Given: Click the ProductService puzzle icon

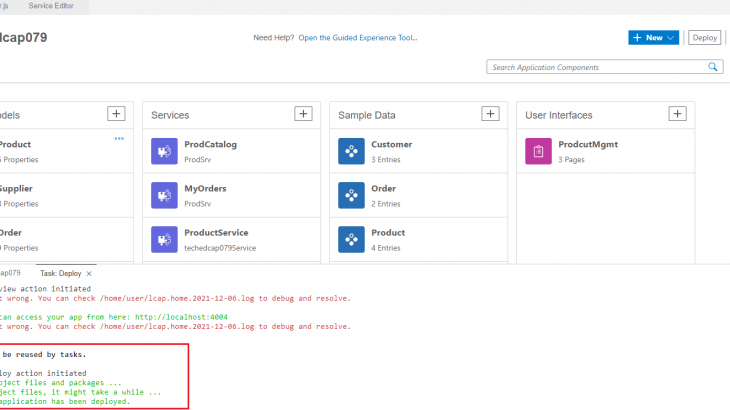Looking at the screenshot, I should (x=164, y=240).
